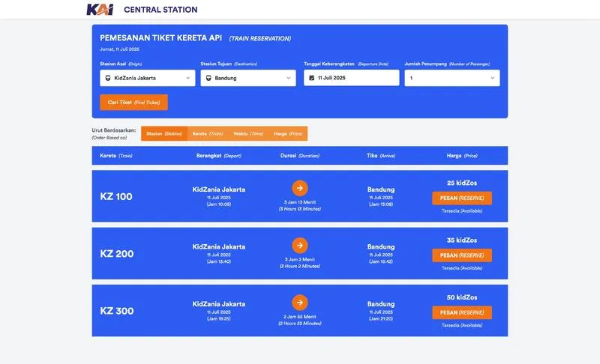This screenshot has width=600, height=364.
Task: Click Bandung arrival in KZ 200 row
Action: [381, 246]
